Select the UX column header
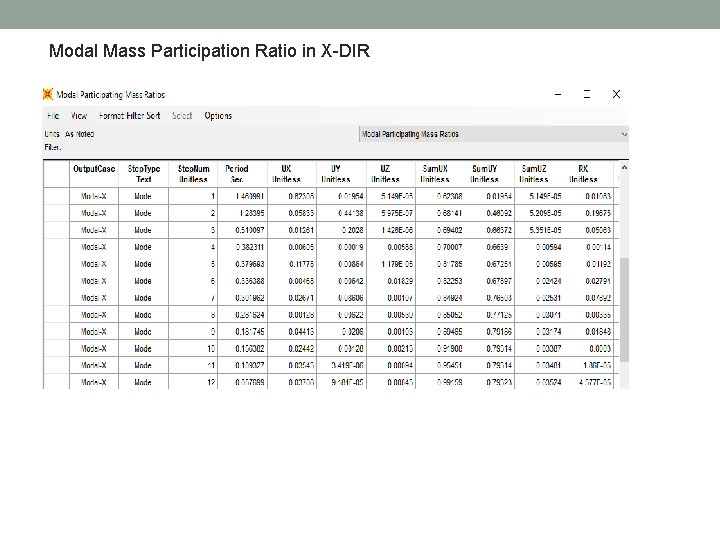The image size is (720, 540). click(x=292, y=174)
